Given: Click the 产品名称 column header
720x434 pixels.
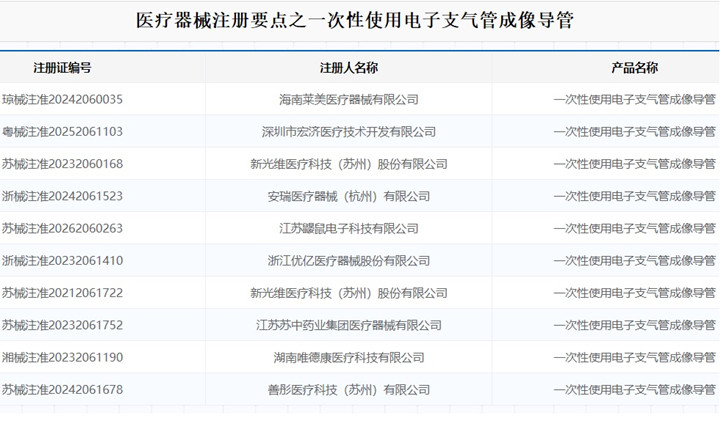Looking at the screenshot, I should pos(635,68).
